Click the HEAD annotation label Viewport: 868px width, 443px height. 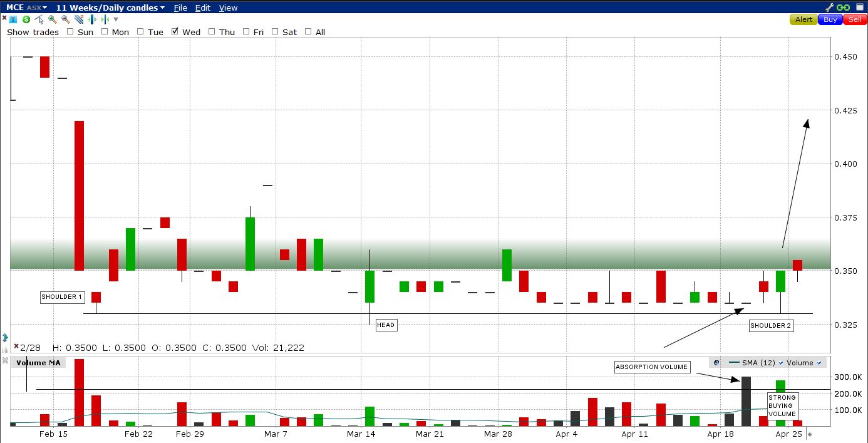pyautogui.click(x=386, y=325)
